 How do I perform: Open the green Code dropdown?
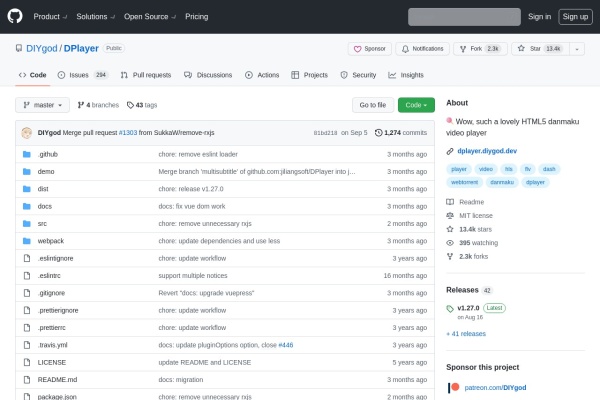[416, 105]
